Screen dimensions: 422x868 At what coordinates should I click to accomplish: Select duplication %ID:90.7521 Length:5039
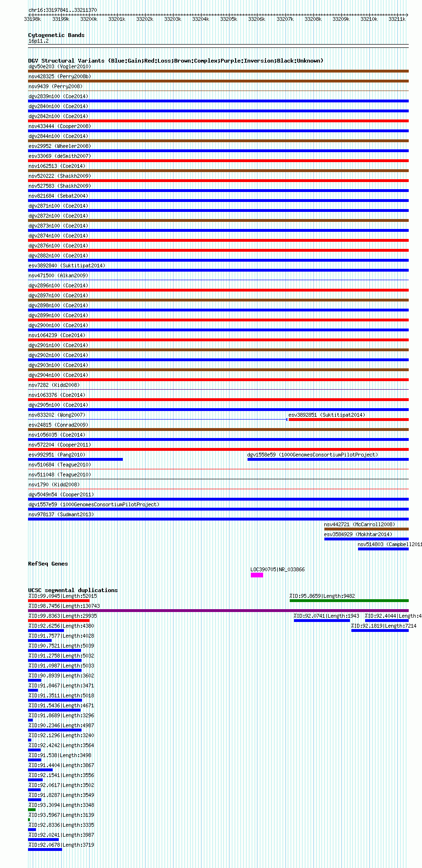point(61,646)
